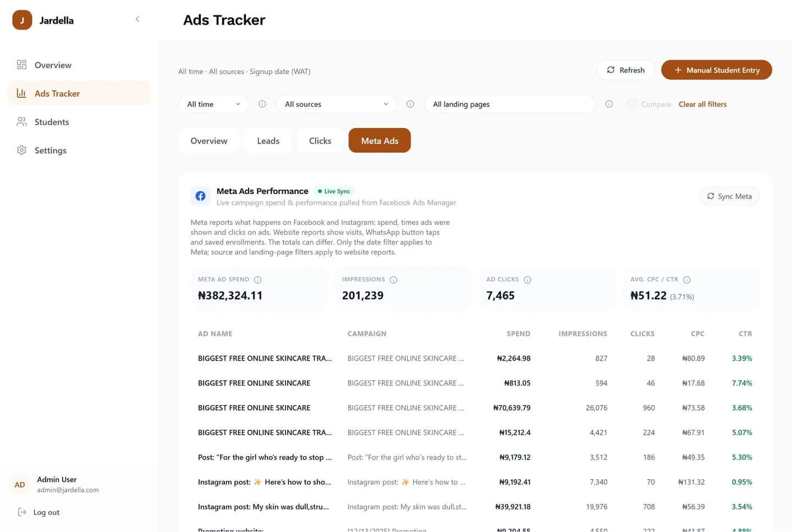Image resolution: width=792 pixels, height=532 pixels.
Task: Click the Live Sync status badge
Action: pyautogui.click(x=334, y=191)
